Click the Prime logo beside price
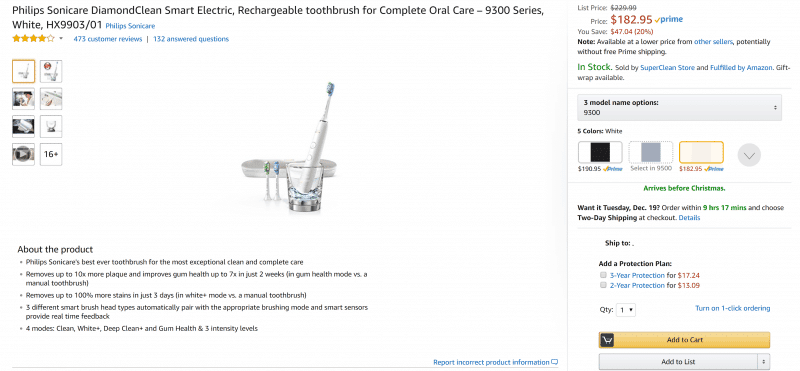 coord(669,20)
